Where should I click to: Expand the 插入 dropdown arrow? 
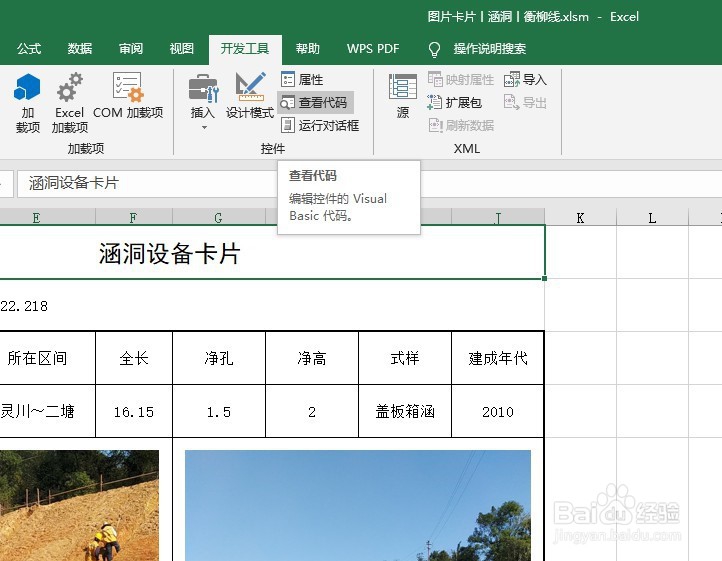tap(204, 127)
